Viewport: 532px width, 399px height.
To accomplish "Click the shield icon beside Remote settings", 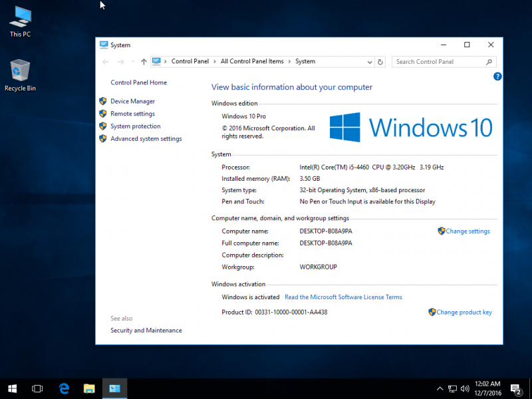I will [x=103, y=114].
